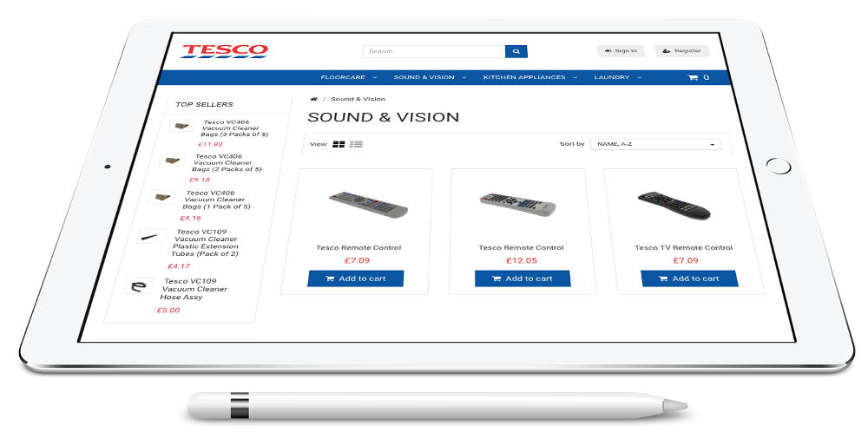Open the Sort by NAME, A-Z dropdown
The height and width of the screenshot is (439, 868).
tap(656, 144)
